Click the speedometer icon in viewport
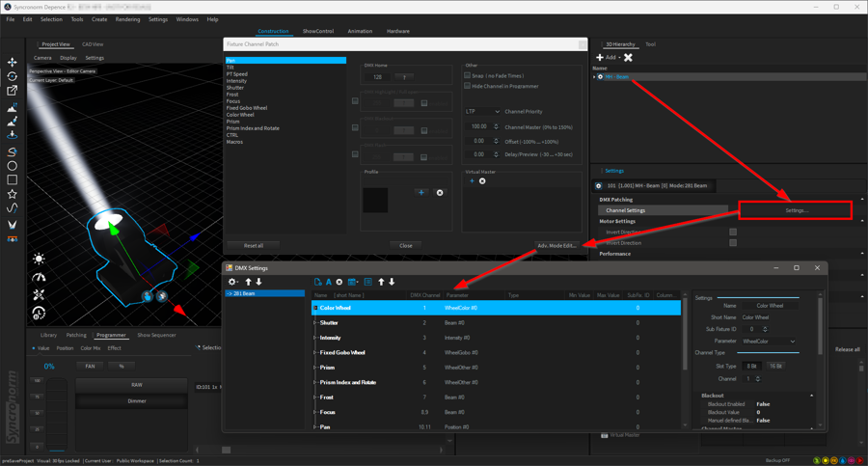 pyautogui.click(x=39, y=277)
